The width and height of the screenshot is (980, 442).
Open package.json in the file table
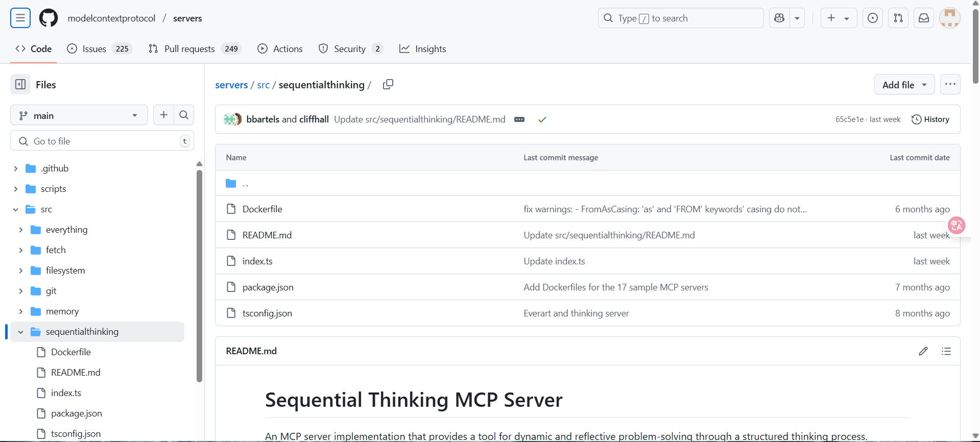coord(268,287)
